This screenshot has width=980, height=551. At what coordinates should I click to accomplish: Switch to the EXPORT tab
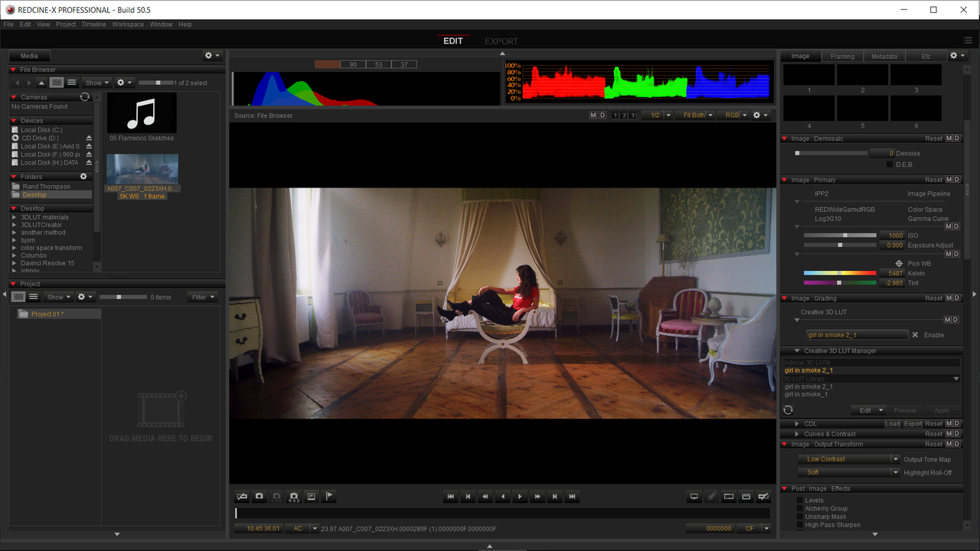[x=501, y=41]
